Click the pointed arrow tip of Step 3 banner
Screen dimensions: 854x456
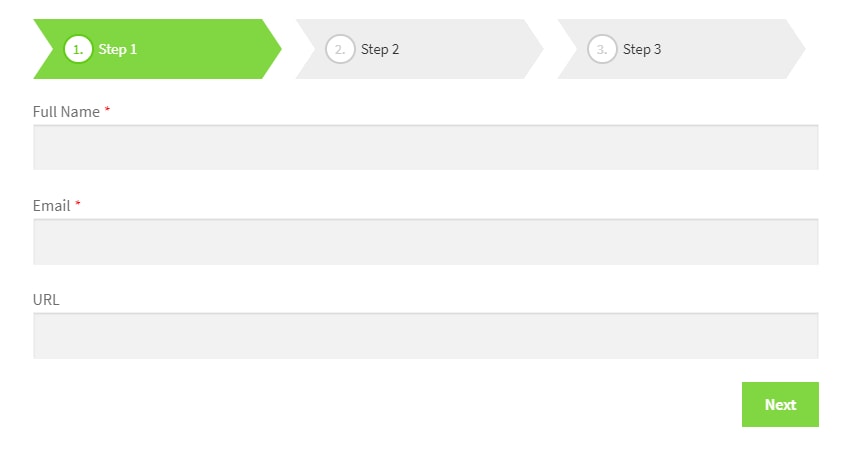point(796,49)
